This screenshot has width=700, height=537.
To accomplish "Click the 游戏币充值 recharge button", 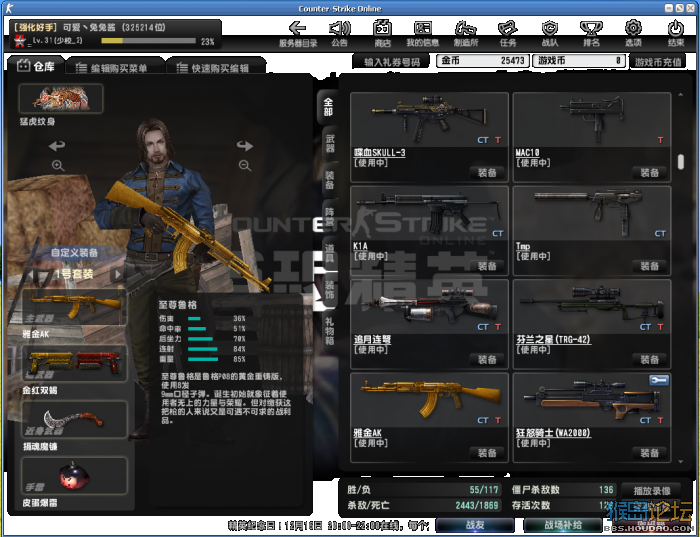I will (658, 62).
